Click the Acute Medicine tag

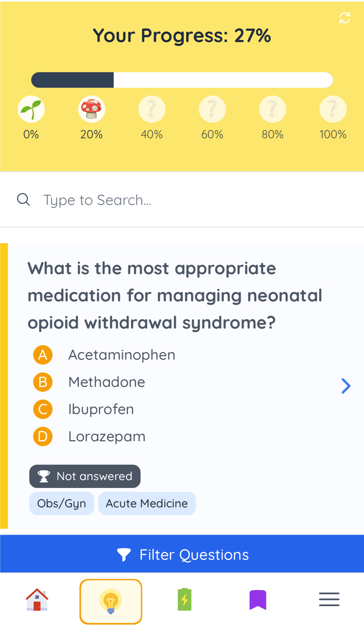[147, 504]
